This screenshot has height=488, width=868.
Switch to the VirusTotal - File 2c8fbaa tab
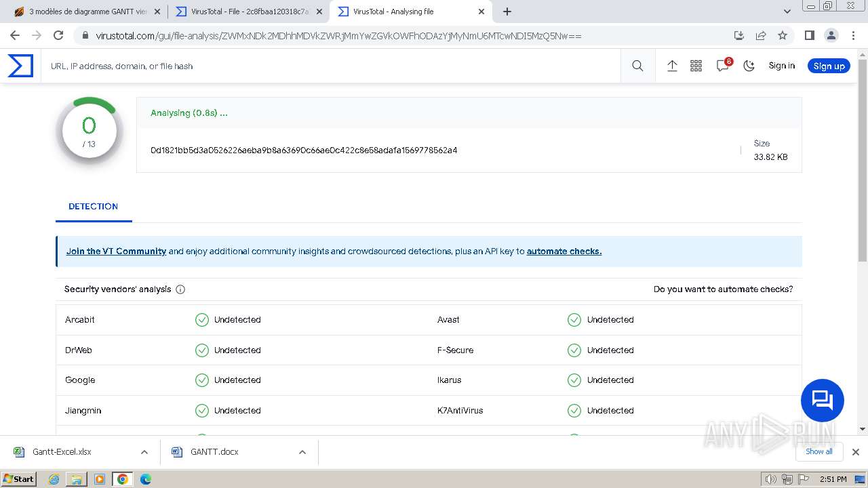tap(248, 12)
